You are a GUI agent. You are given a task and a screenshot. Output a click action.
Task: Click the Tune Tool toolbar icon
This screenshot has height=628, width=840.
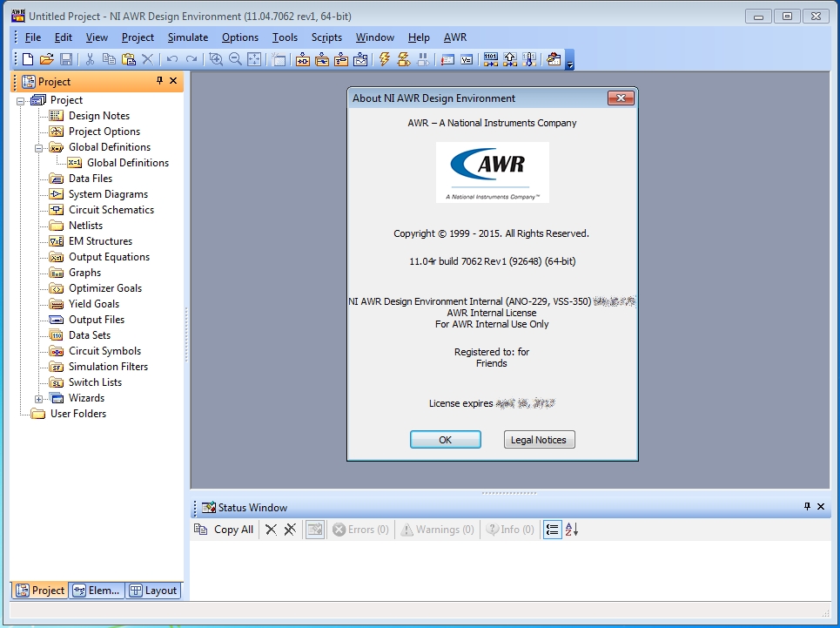447,59
